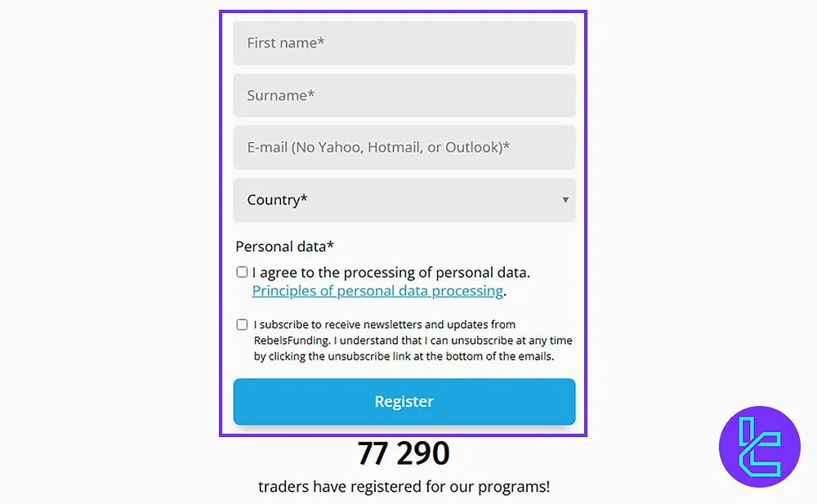Click the "traders have registered for our programs!" text
Viewport: 817px width, 504px height.
pyautogui.click(x=404, y=487)
